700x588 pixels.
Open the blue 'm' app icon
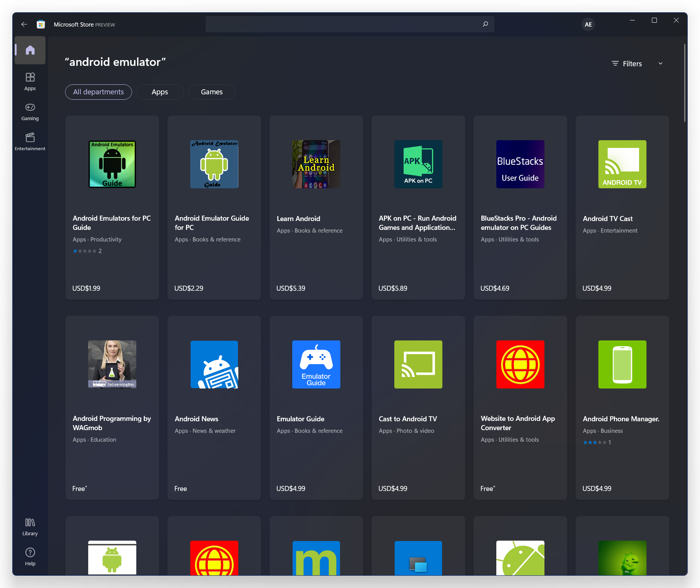click(316, 558)
